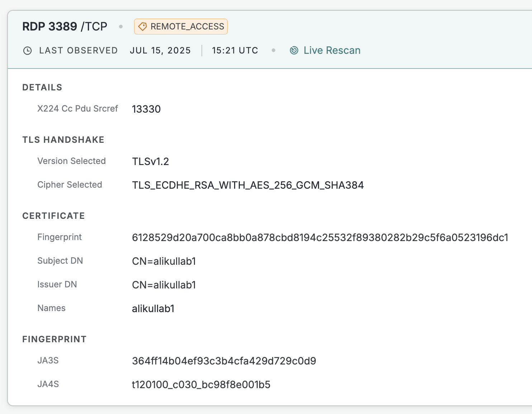Click the Subject DN value CN=alikullab1

[164, 261]
